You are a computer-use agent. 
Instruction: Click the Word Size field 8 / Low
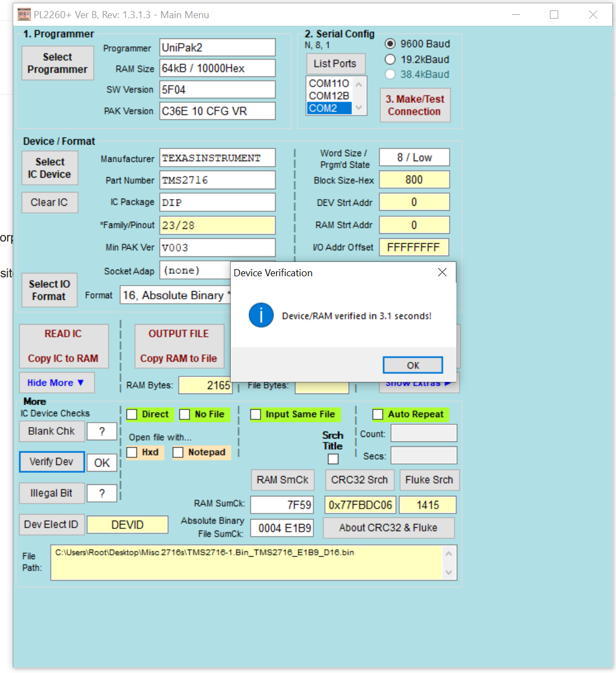click(x=415, y=157)
